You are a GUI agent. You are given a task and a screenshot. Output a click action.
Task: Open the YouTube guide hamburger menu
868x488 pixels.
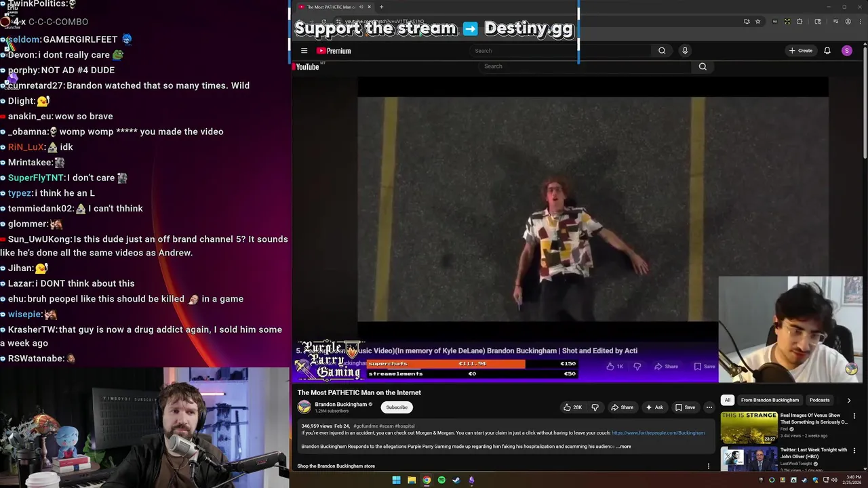click(x=304, y=51)
